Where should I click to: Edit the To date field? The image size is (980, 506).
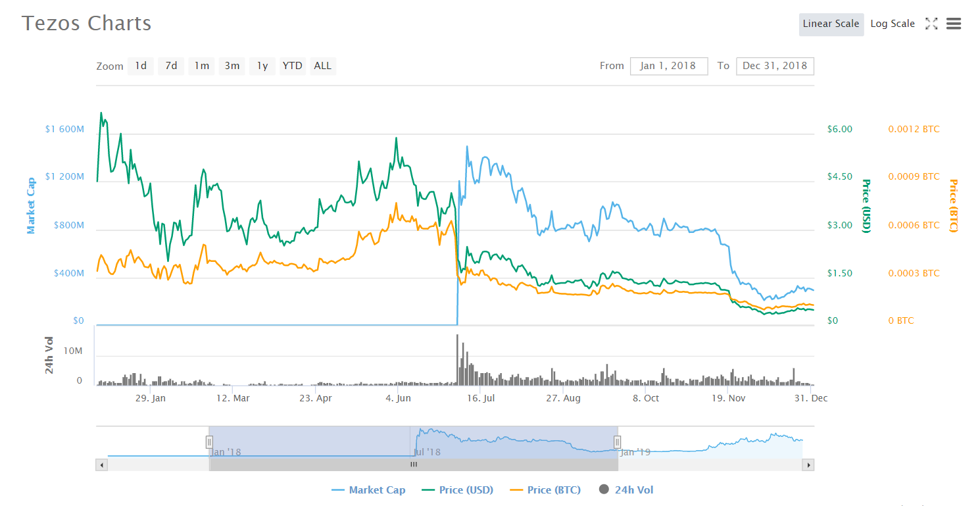[775, 66]
